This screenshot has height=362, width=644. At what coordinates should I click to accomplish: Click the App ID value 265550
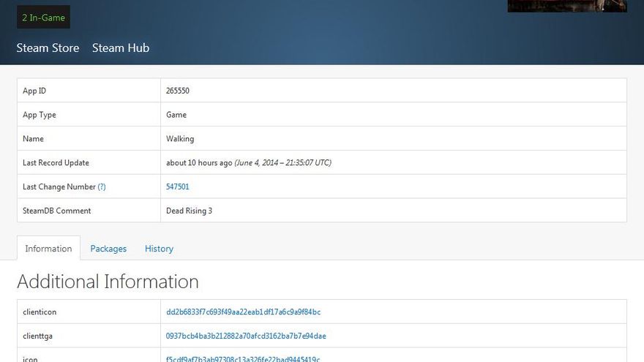[178, 91]
